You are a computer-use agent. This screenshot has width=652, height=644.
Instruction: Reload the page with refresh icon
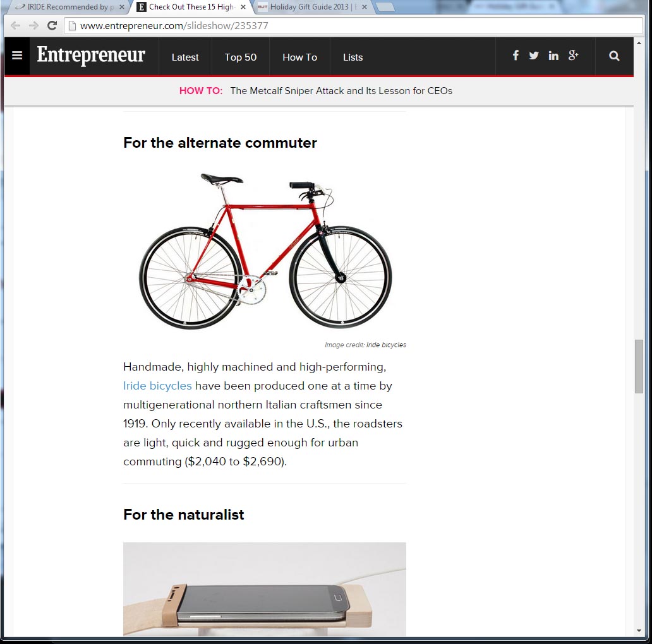pos(52,26)
